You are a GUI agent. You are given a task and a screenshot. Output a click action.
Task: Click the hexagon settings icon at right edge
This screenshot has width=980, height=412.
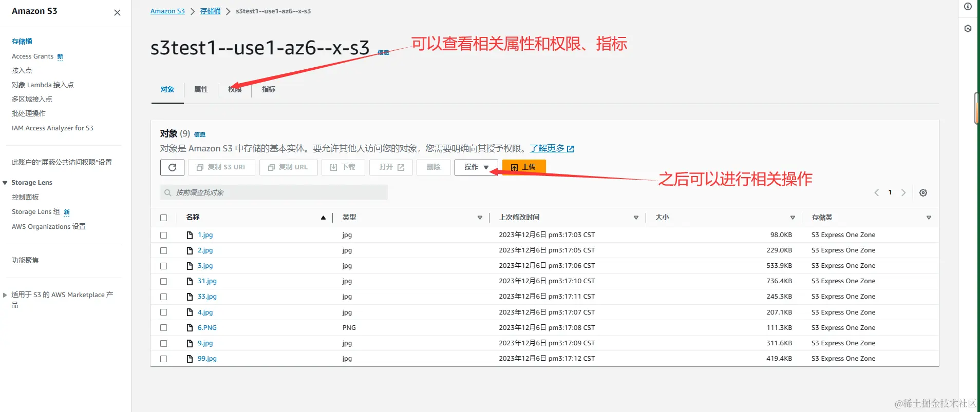pyautogui.click(x=968, y=29)
